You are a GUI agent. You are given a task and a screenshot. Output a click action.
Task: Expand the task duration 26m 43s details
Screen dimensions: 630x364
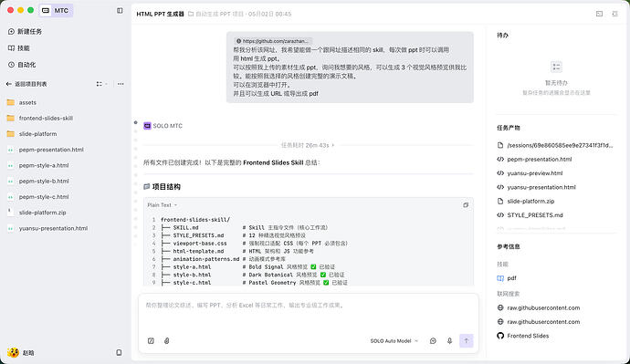(308, 145)
